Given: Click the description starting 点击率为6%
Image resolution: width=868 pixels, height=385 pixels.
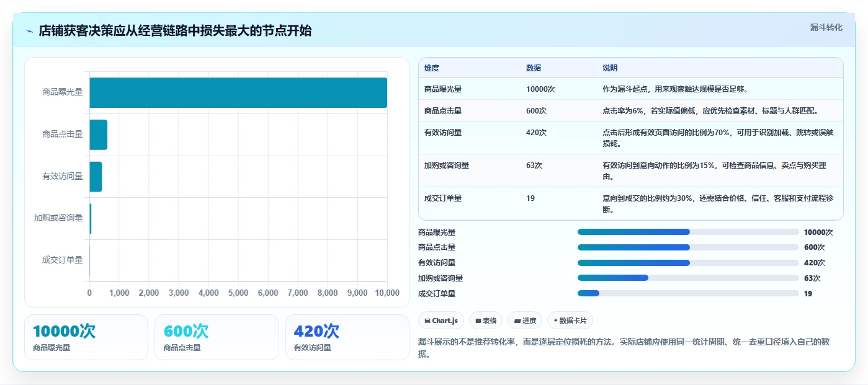Looking at the screenshot, I should 710,111.
